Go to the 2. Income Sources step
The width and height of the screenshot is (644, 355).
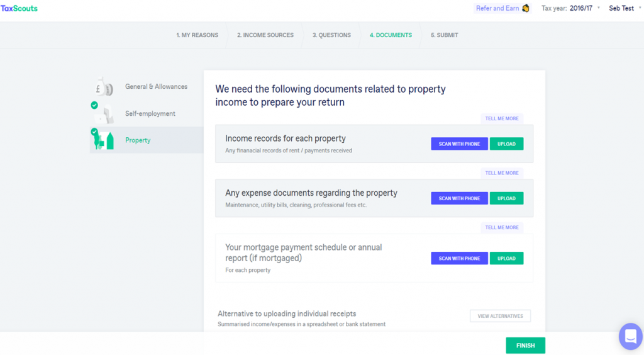(265, 35)
